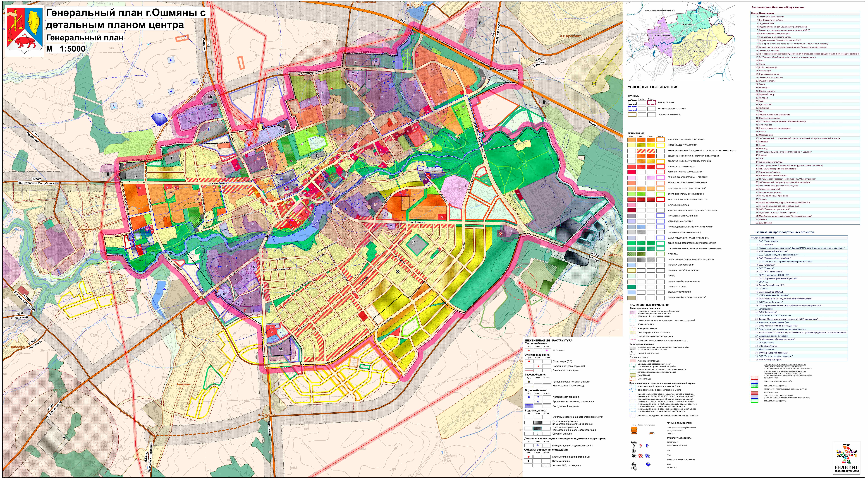Click the blue bridge (мост) legend icon
The width and height of the screenshot is (868, 479).
click(x=648, y=464)
